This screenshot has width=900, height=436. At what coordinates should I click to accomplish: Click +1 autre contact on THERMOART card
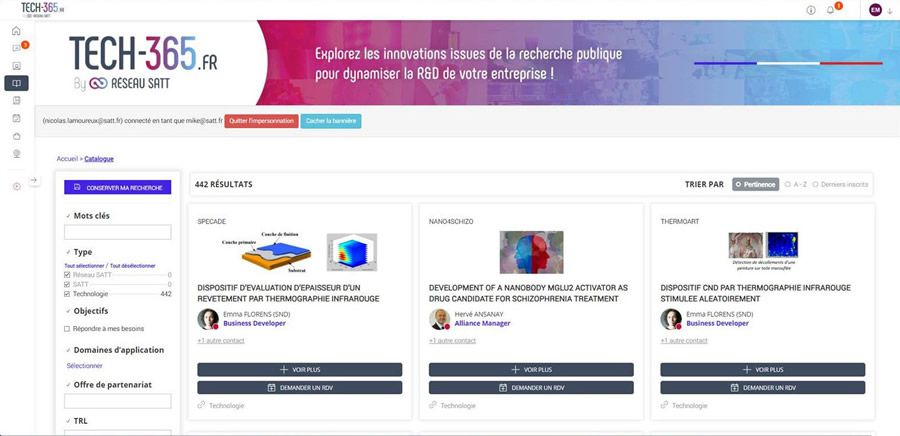tap(684, 341)
